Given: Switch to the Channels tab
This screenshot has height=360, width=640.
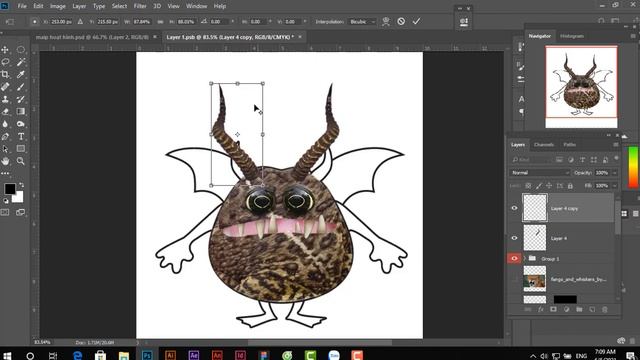Looking at the screenshot, I should pos(544,144).
